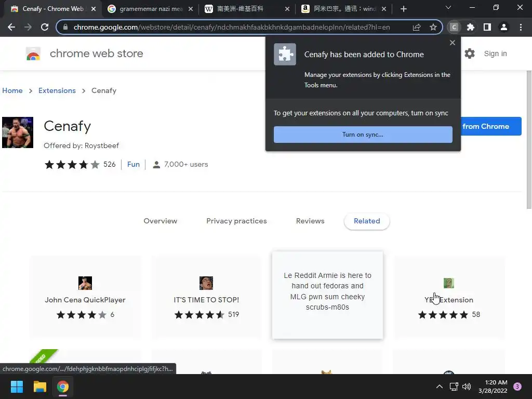The height and width of the screenshot is (399, 532).
Task: Close the gramememar nazi Google tab
Action: pyautogui.click(x=191, y=9)
